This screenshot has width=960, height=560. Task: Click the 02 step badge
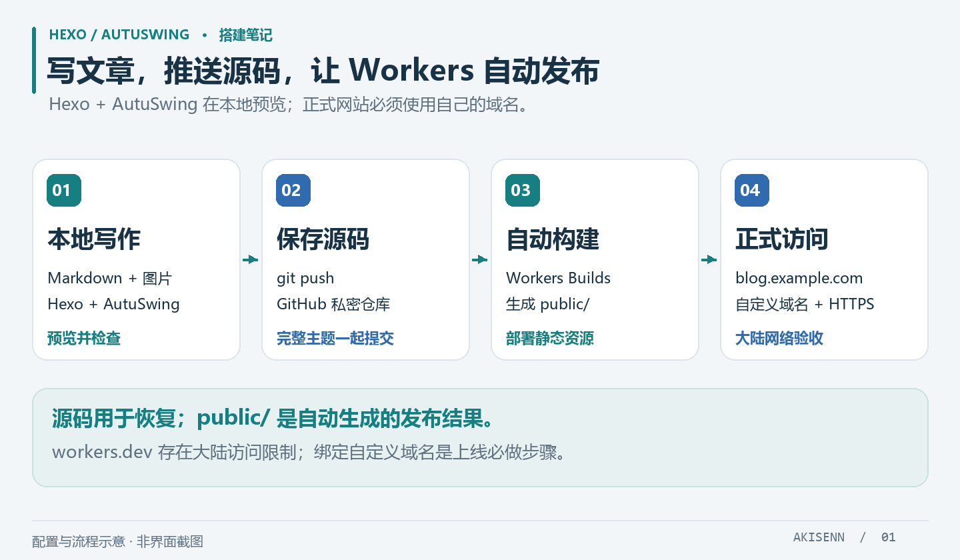pos(293,190)
